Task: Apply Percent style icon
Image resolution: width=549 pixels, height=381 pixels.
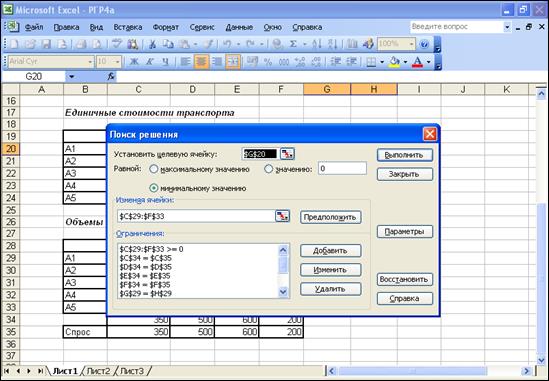Action: 268,62
